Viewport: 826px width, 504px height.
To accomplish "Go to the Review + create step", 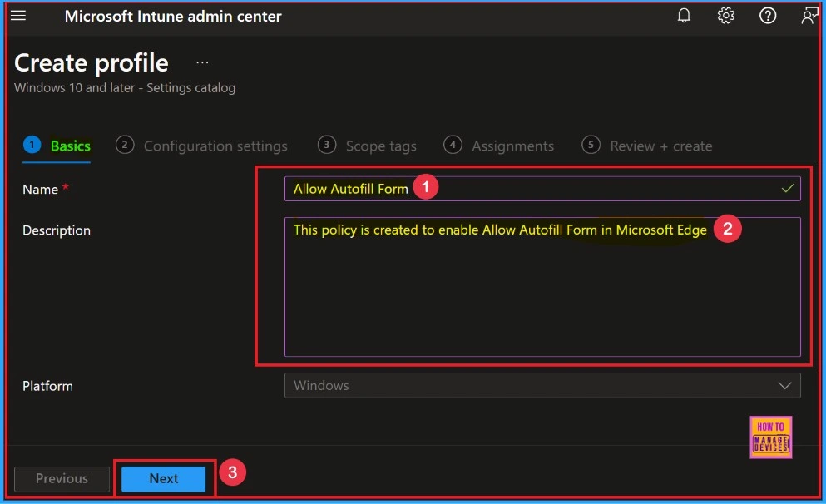I will [x=647, y=146].
